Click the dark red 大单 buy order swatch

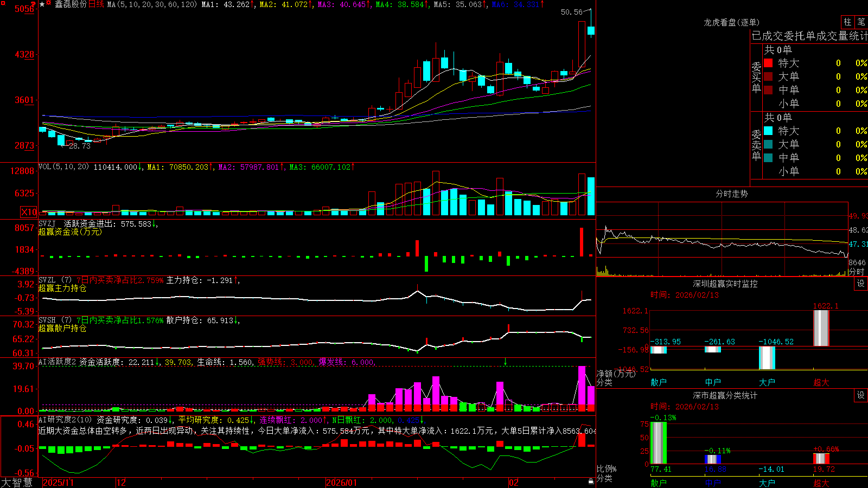click(768, 76)
